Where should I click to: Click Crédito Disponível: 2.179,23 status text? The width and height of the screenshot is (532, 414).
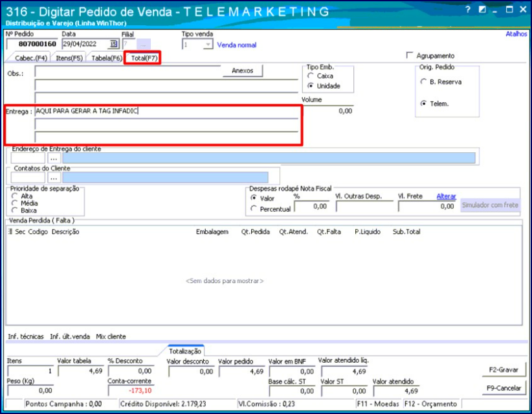(x=163, y=404)
